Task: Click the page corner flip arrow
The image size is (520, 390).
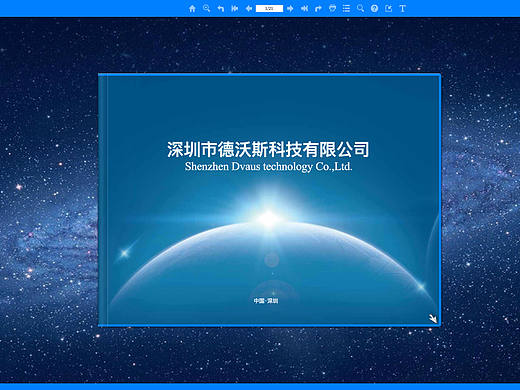Action: 433,319
